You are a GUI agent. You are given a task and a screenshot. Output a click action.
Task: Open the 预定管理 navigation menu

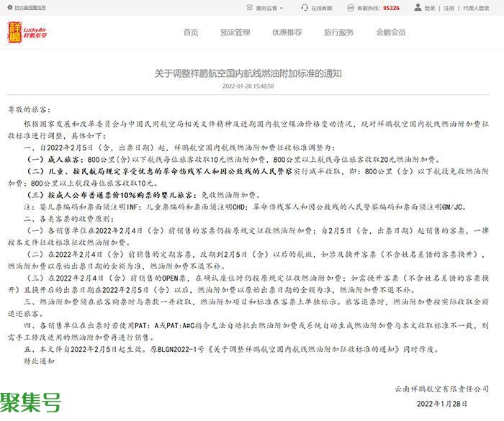click(235, 32)
